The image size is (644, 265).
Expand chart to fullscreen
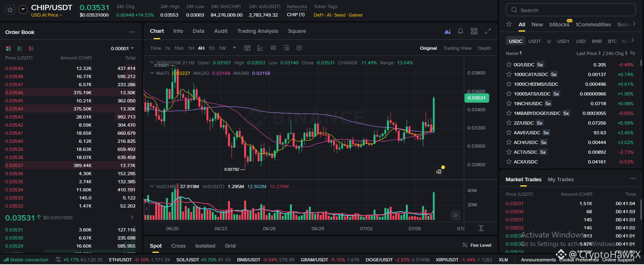[x=488, y=31]
